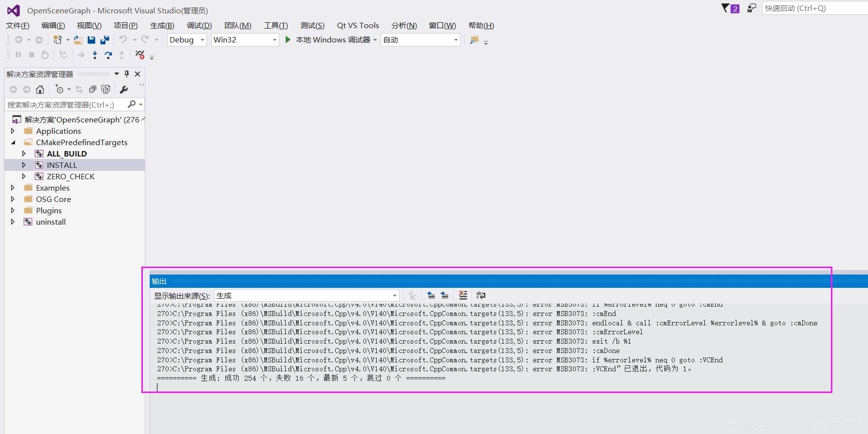
Task: Click the feedback icon near Quick Launch
Action: pyautogui.click(x=751, y=8)
